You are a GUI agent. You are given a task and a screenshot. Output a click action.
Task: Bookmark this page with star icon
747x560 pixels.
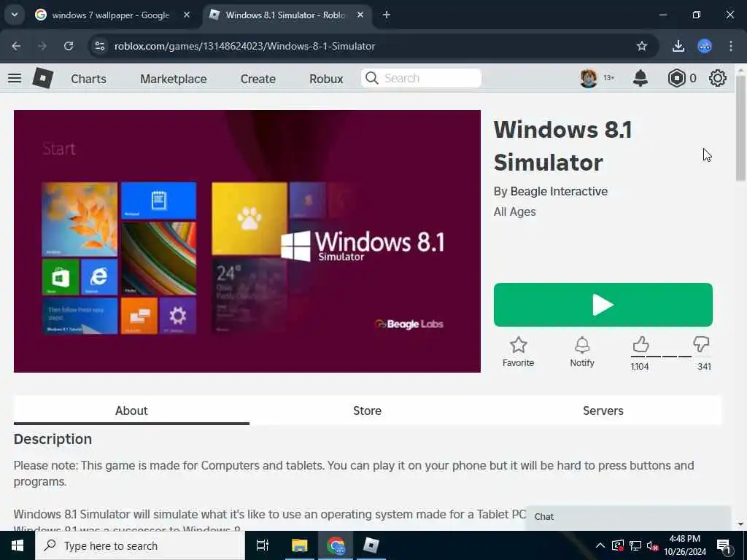(642, 46)
